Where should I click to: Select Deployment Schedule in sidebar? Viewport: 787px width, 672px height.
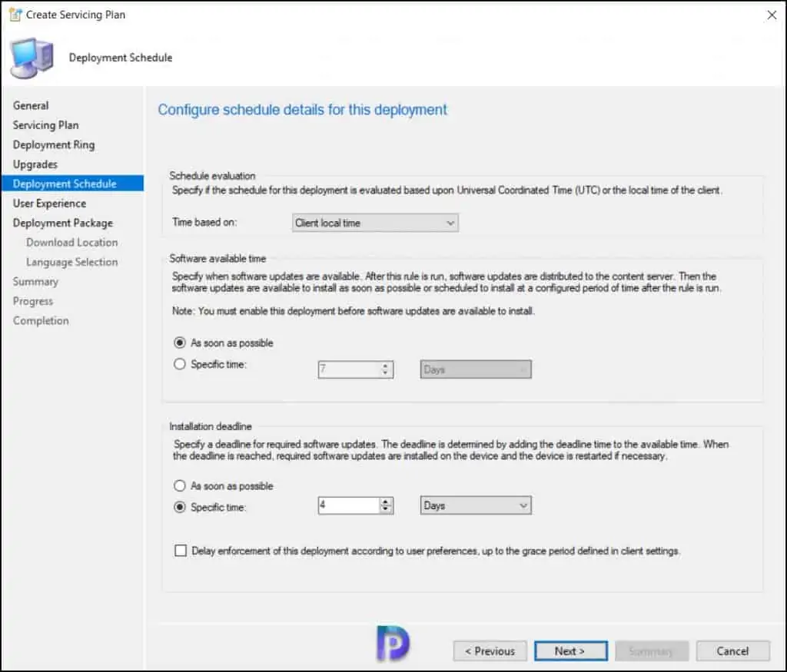[x=72, y=184]
